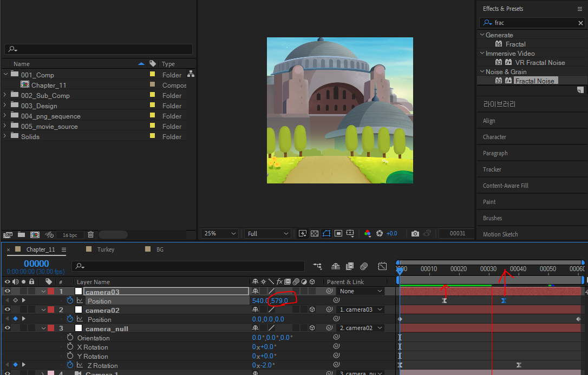
Task: Create a new folder in Project panel
Action: 21,234
